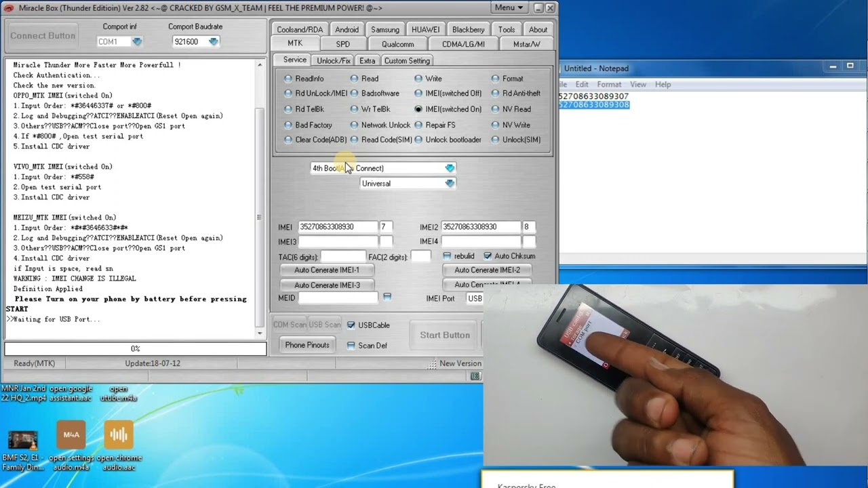Viewport: 868px width, 488px height.
Task: Choose the Bad Factory option
Action: pyautogui.click(x=288, y=125)
